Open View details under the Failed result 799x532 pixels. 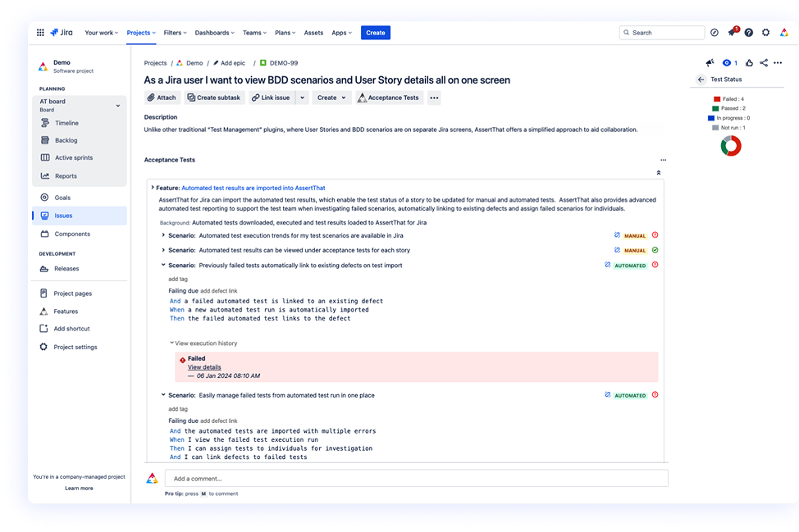pyautogui.click(x=203, y=367)
